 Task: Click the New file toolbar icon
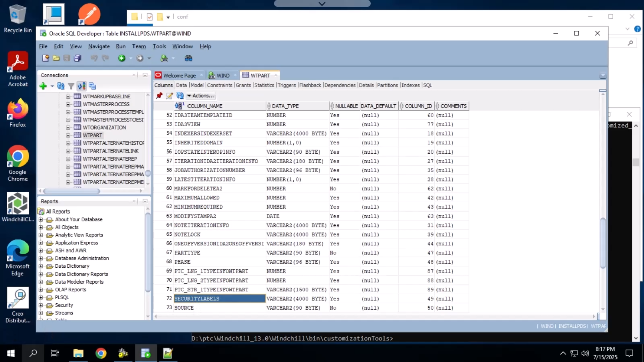(45, 58)
